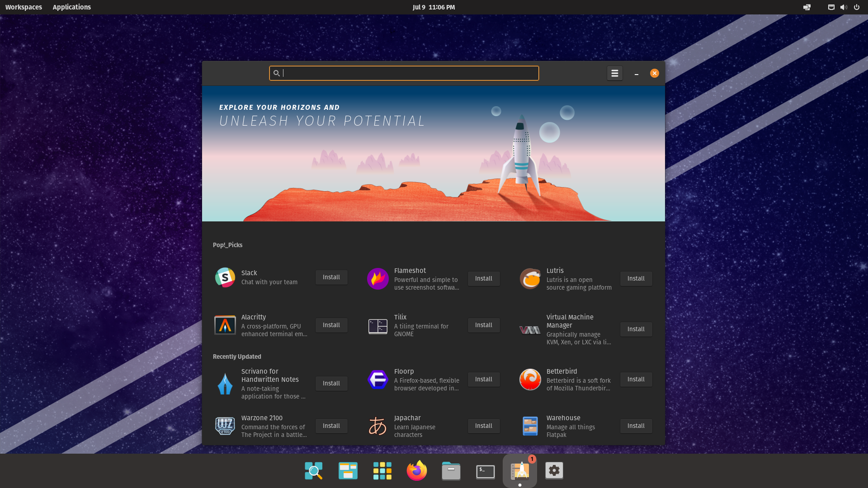The width and height of the screenshot is (868, 488).
Task: Install the Slack application
Action: point(331,277)
